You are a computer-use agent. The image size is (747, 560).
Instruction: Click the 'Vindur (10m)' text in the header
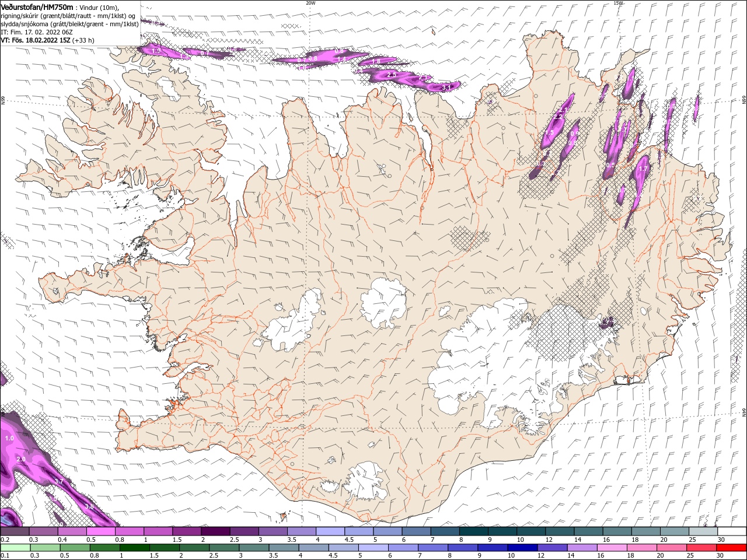point(99,7)
